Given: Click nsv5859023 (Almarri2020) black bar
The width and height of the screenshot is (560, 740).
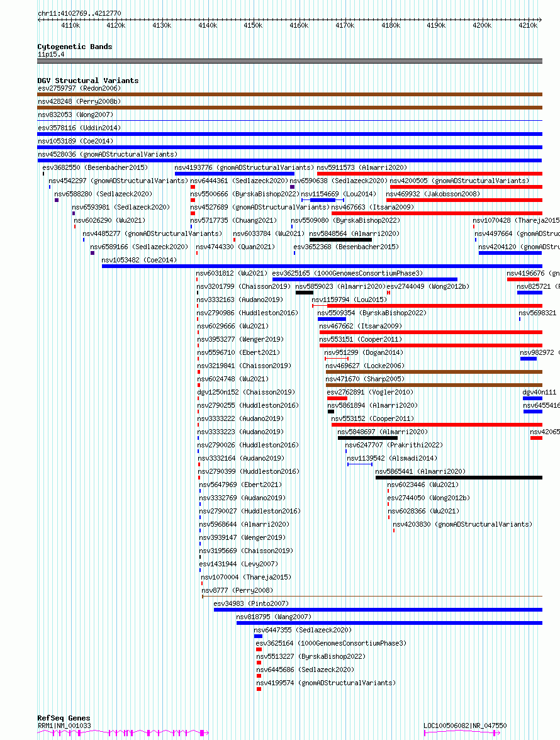Looking at the screenshot, I should tap(305, 293).
